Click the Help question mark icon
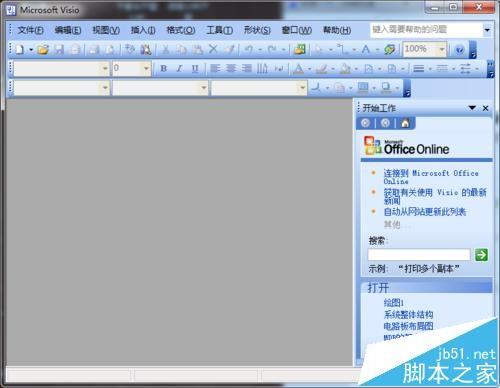Image resolution: width=500 pixels, height=388 pixels. point(460,50)
